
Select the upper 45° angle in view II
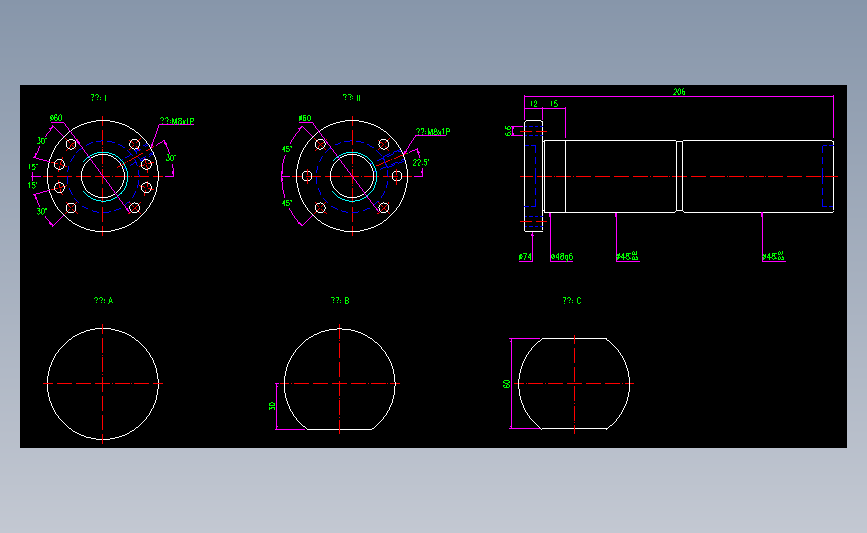(287, 149)
